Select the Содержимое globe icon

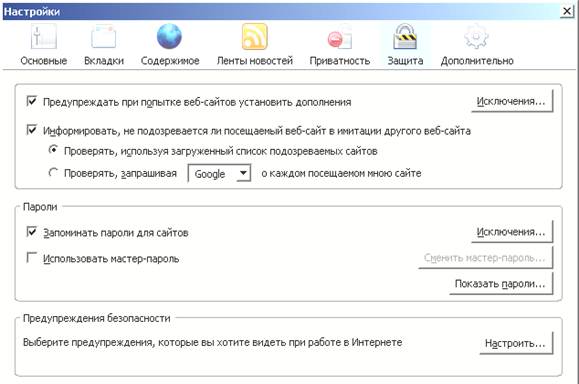pos(169,36)
